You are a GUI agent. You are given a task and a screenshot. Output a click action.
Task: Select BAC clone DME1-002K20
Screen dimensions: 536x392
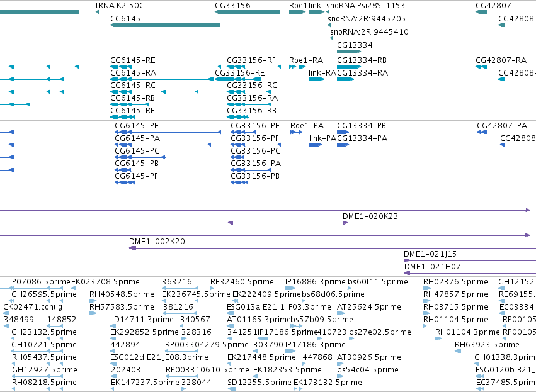[333, 248]
